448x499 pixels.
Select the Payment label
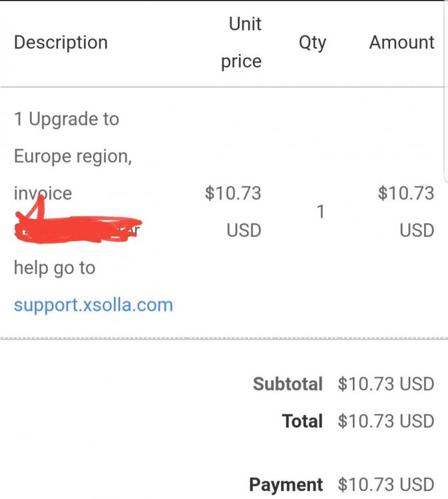coord(286,484)
